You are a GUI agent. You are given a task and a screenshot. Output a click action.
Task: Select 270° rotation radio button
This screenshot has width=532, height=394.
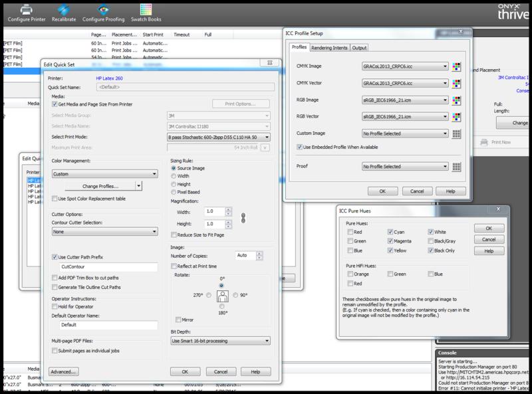coord(209,295)
